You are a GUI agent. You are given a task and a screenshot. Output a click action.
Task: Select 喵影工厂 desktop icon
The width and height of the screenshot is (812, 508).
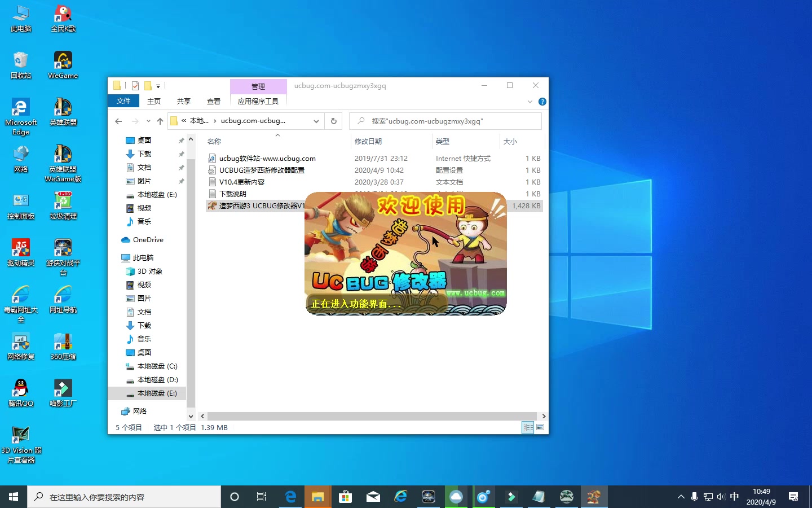[63, 393]
